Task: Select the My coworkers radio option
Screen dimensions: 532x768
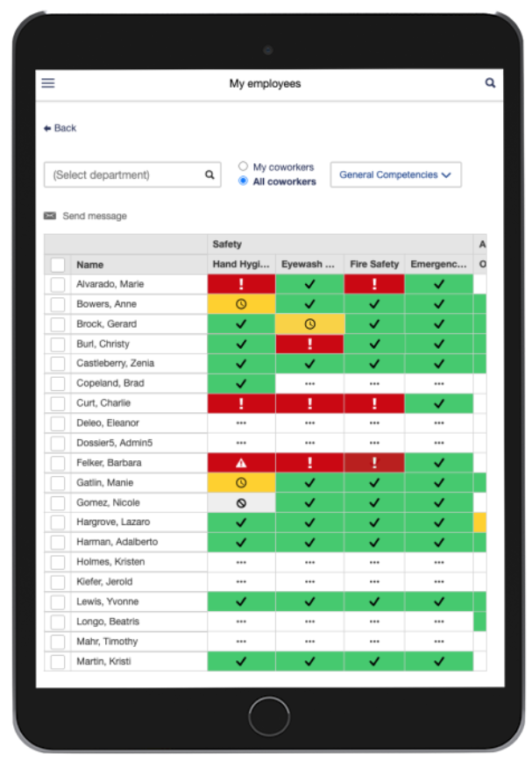Action: [244, 167]
